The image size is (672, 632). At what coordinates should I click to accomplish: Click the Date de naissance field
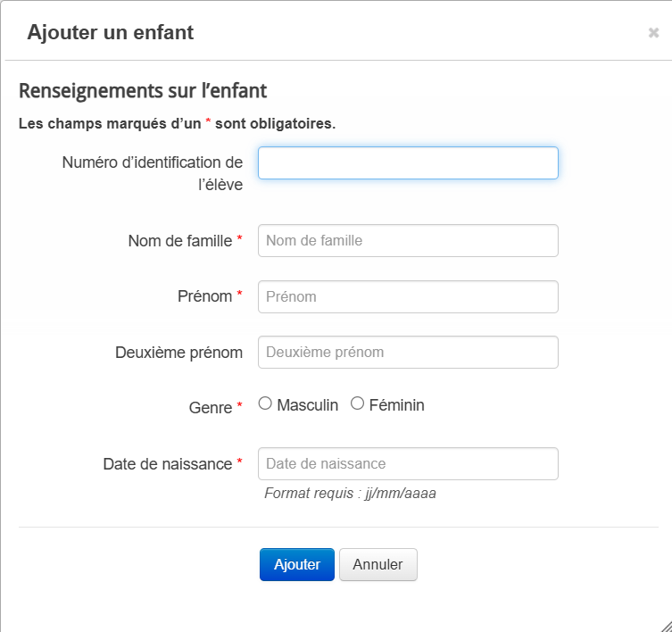click(408, 464)
